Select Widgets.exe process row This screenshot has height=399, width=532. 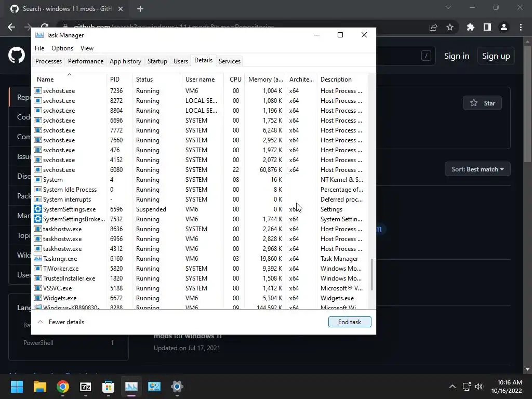[x=200, y=298]
